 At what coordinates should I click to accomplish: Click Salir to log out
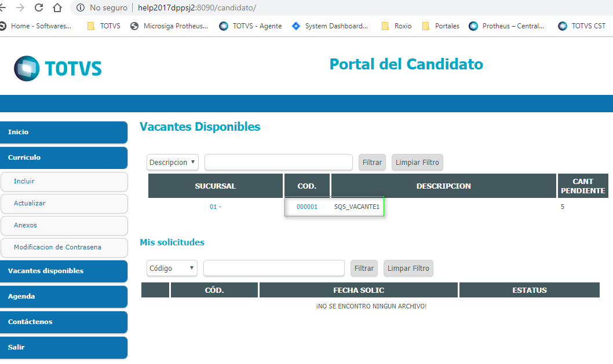pos(64,347)
